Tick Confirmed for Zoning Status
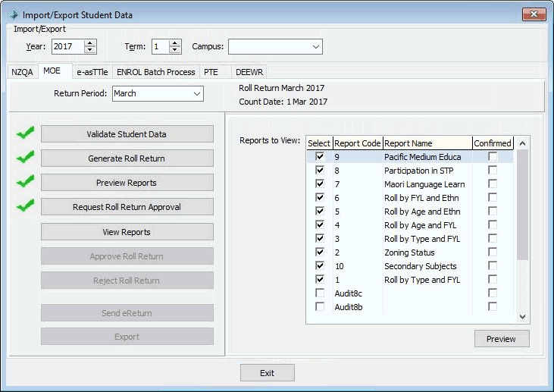Viewport: 554px width, 392px height. 493,252
